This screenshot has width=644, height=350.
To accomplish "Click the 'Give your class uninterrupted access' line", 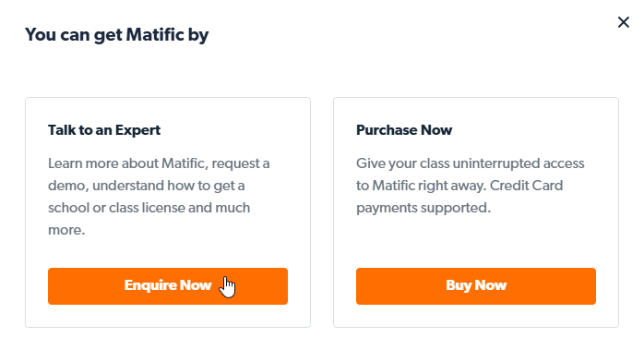I will point(471,163).
